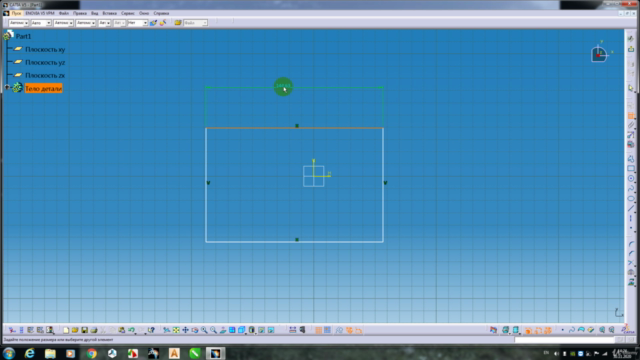Open Google Chrome from the taskbar
The width and height of the screenshot is (640, 360).
(x=91, y=353)
